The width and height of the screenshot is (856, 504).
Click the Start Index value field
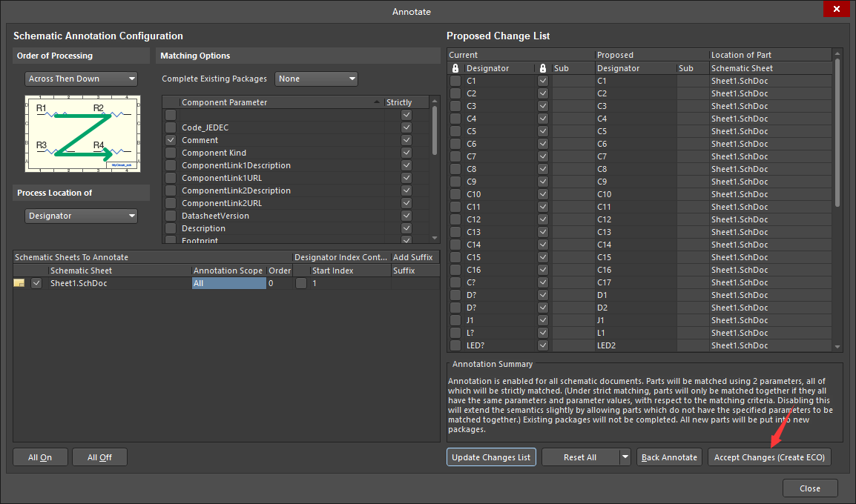350,283
